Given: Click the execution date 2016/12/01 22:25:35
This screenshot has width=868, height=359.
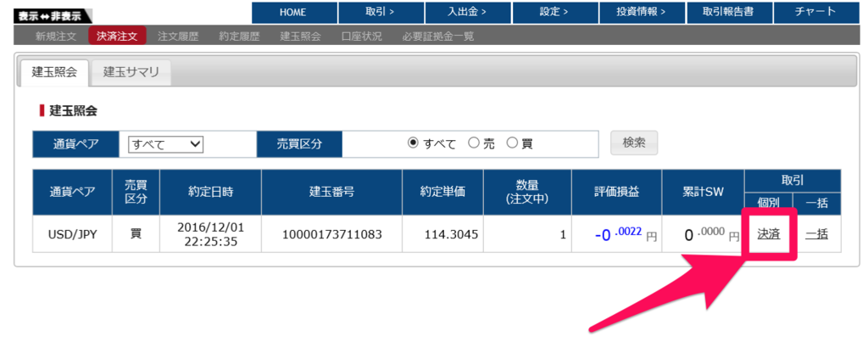Looking at the screenshot, I should click(x=210, y=234).
